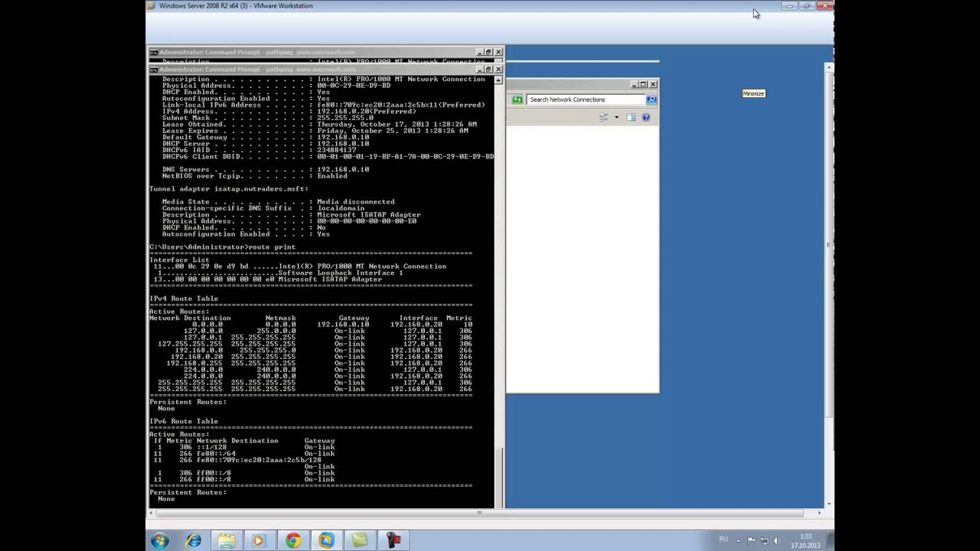Click the 'Lease Expires' row

[315, 131]
